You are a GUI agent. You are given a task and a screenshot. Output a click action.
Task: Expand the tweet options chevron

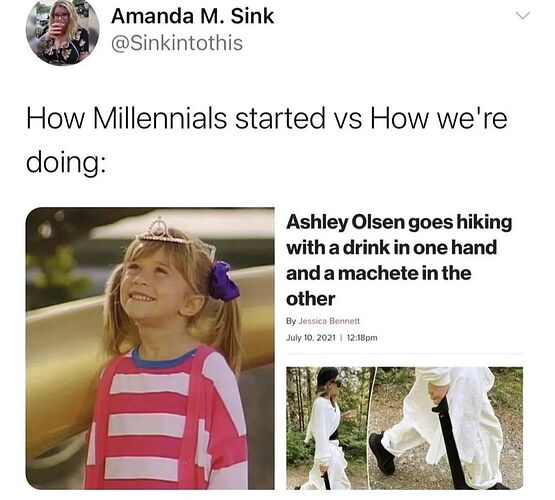pyautogui.click(x=522, y=16)
